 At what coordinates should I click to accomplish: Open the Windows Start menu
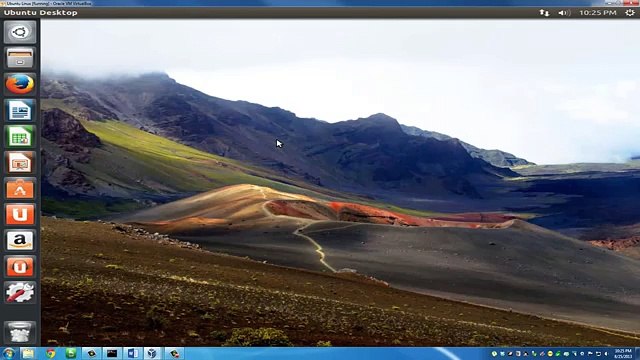tap(8, 353)
